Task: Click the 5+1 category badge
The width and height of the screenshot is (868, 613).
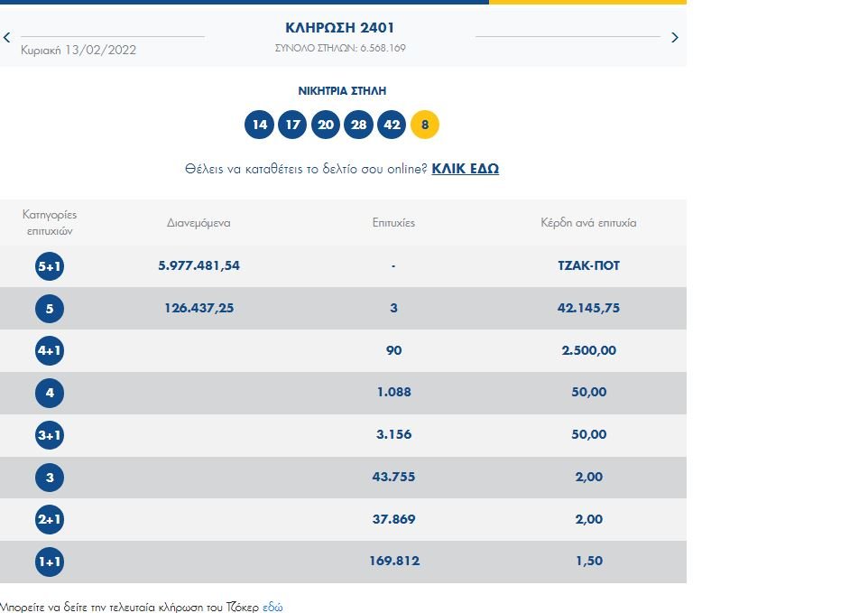Action: [x=50, y=266]
